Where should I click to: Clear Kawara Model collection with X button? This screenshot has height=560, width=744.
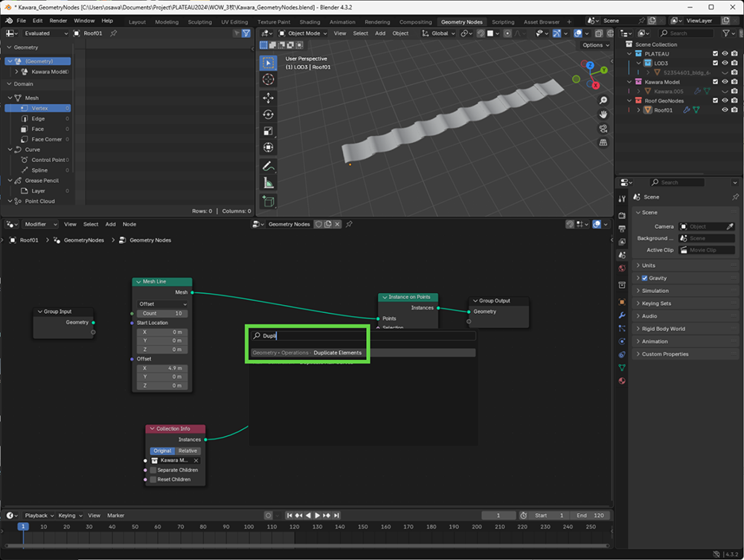click(196, 460)
